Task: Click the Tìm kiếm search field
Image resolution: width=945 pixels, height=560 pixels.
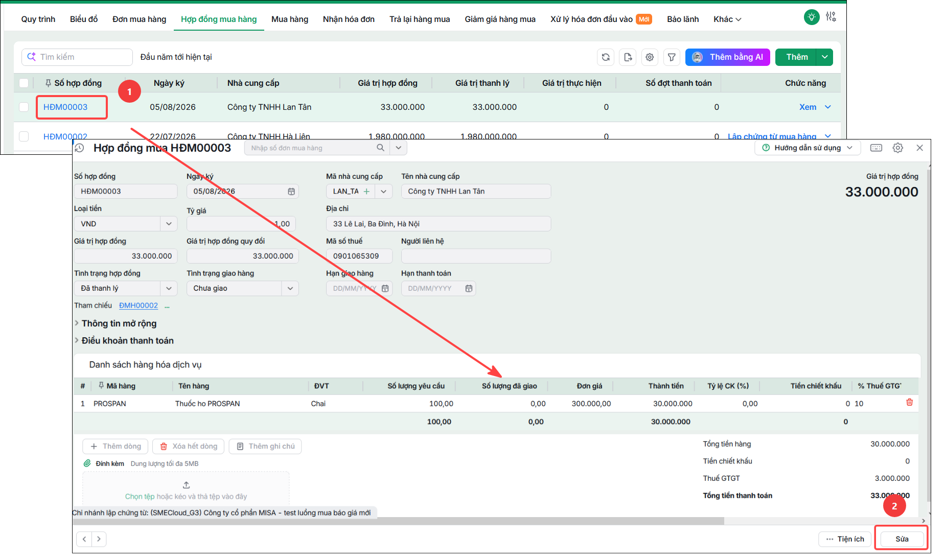Action: [x=77, y=57]
